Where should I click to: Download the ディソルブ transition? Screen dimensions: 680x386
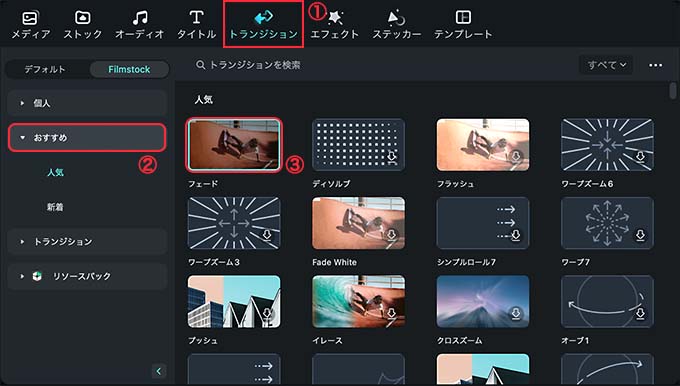click(392, 157)
